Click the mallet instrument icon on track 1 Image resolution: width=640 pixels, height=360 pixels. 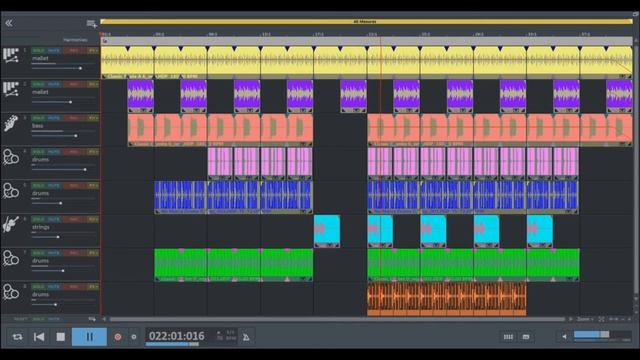pyautogui.click(x=11, y=55)
